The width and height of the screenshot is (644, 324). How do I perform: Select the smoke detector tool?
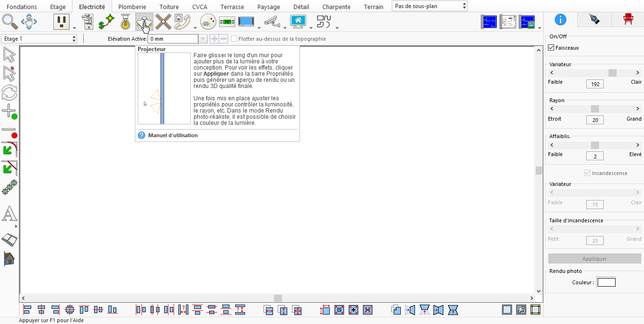click(208, 21)
